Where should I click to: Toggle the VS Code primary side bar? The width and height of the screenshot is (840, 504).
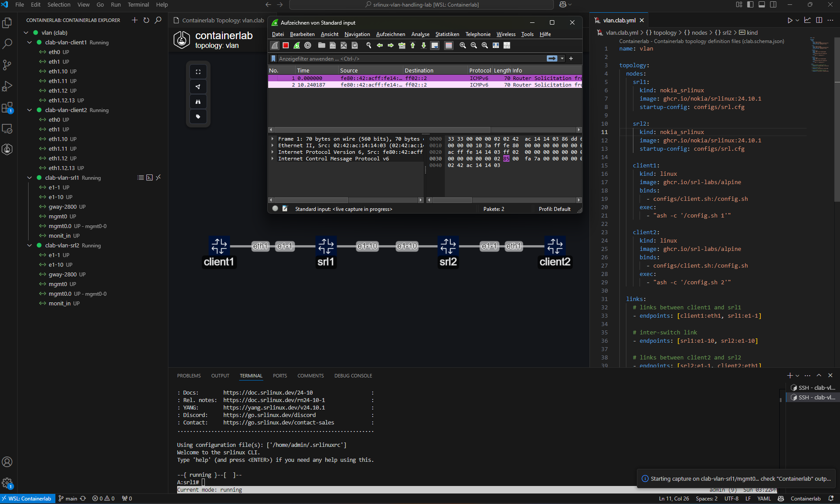(x=750, y=4)
